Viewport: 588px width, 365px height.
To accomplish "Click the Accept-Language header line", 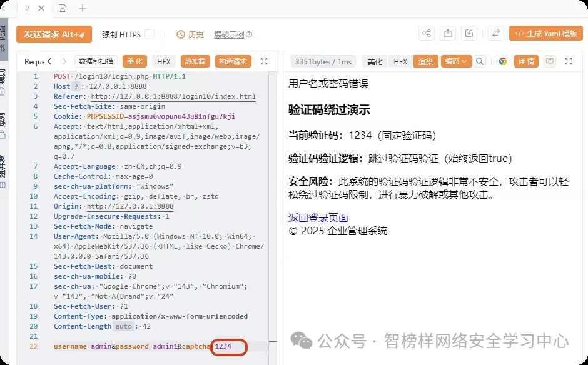I will click(118, 166).
